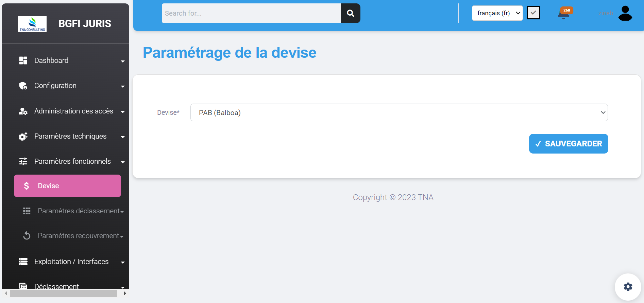Click the Paramètres techniques gears icon
The width and height of the screenshot is (644, 303).
[23, 137]
